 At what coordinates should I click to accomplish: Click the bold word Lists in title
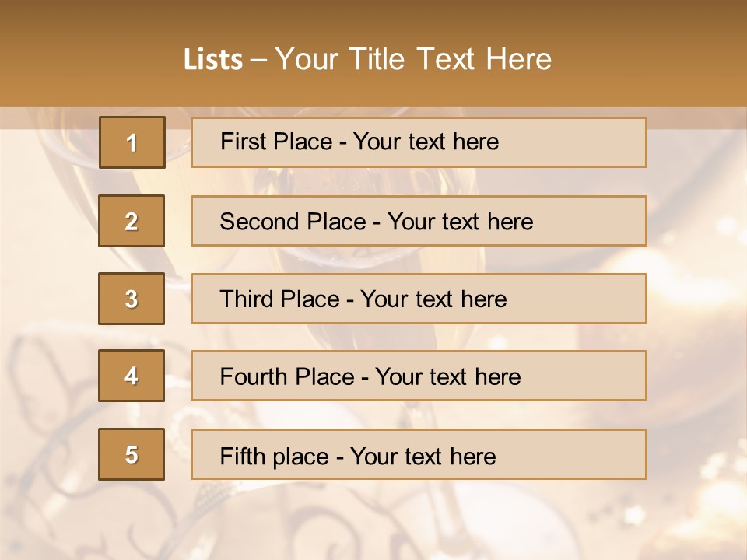(212, 60)
